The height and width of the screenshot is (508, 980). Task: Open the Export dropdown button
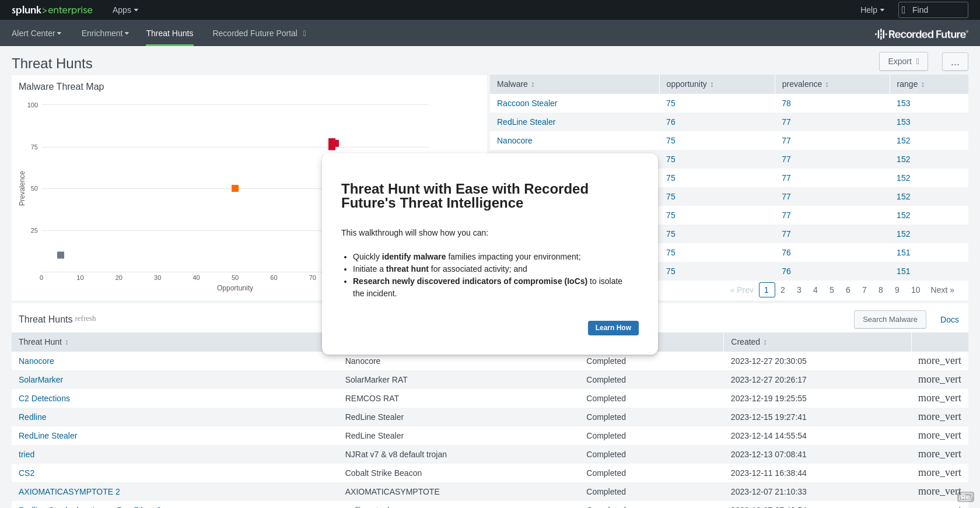point(904,61)
